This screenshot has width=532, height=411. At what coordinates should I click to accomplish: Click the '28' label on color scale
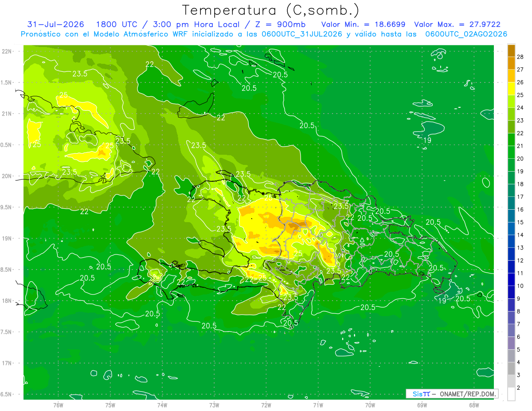click(x=520, y=57)
